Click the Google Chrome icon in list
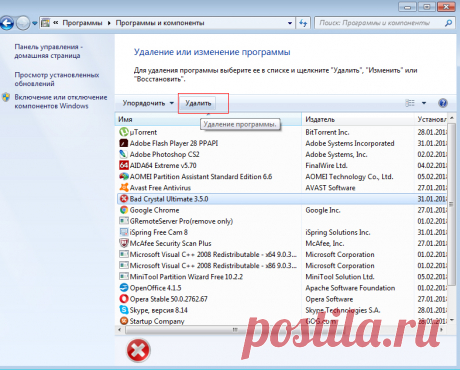The image size is (460, 370). [124, 210]
